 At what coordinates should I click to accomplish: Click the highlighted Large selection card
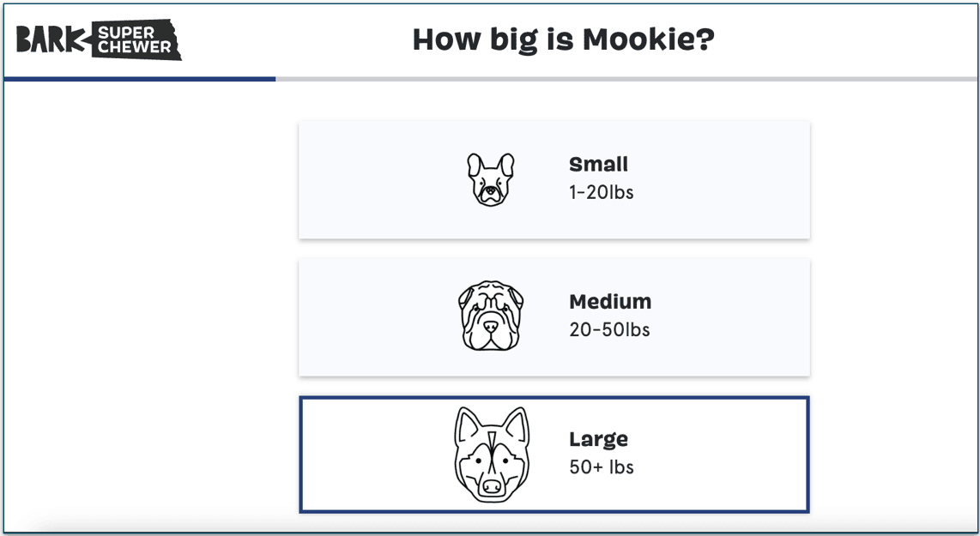[554, 453]
